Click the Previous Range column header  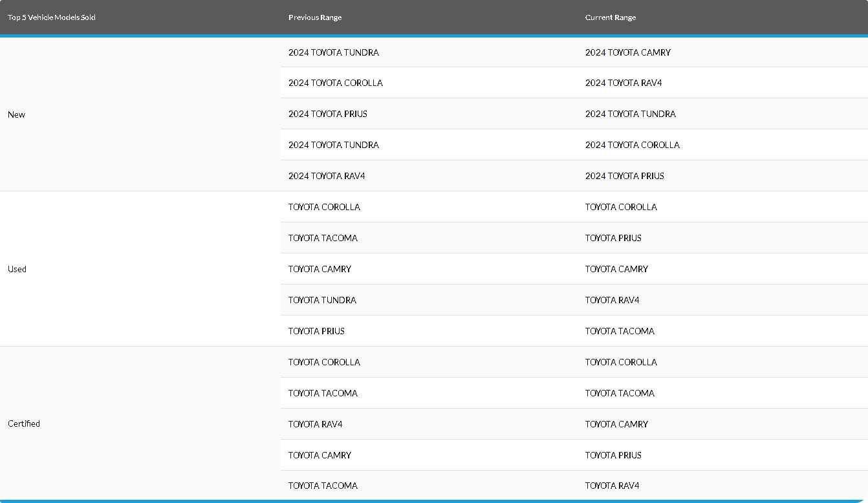[315, 17]
